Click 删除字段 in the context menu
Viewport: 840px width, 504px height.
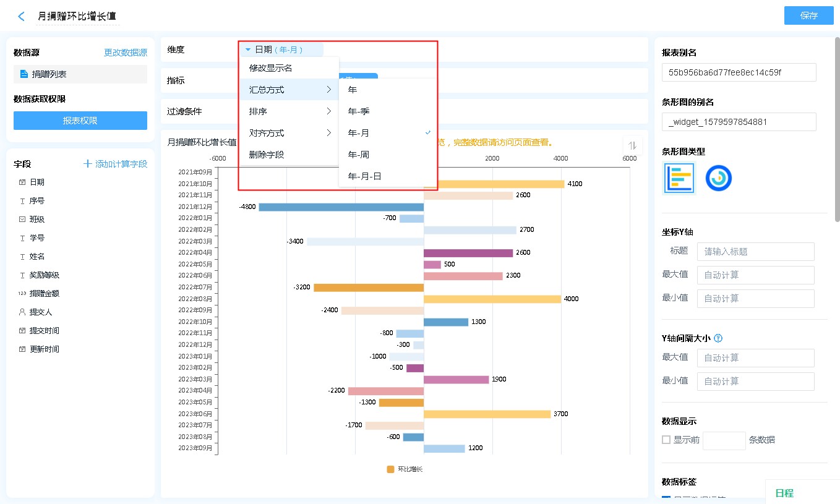click(x=267, y=155)
